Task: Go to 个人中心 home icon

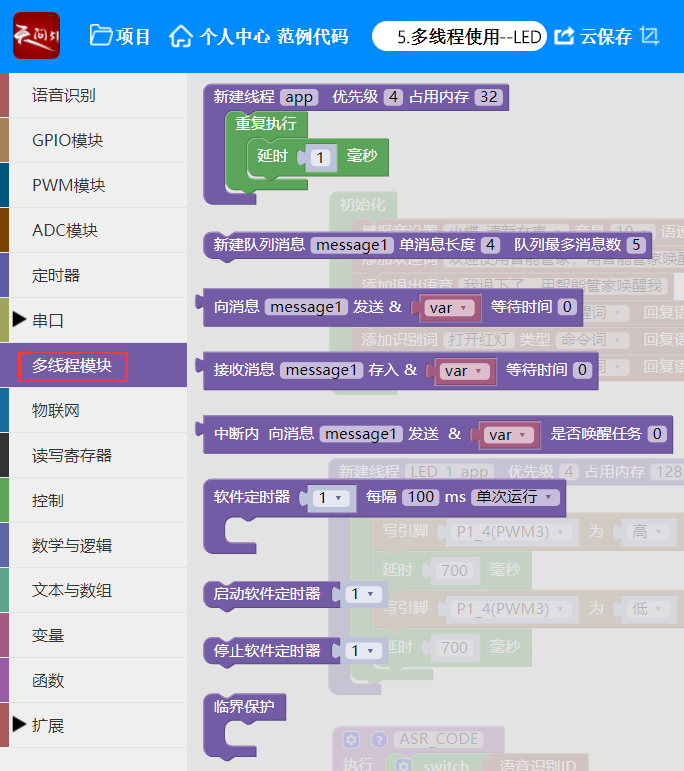Action: 181,36
